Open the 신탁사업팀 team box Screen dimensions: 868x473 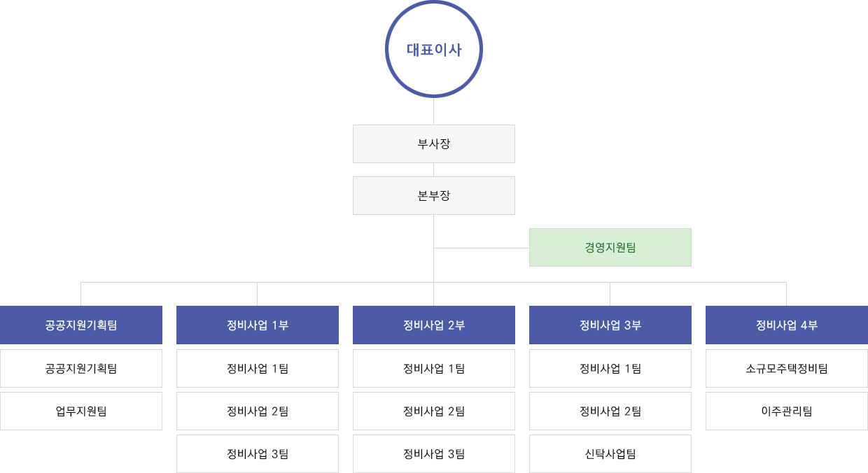(610, 453)
